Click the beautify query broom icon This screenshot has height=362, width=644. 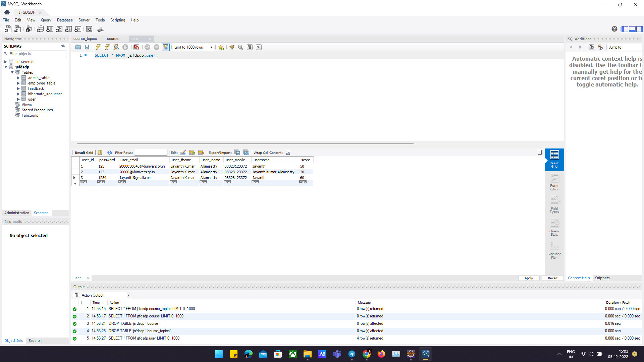231,47
